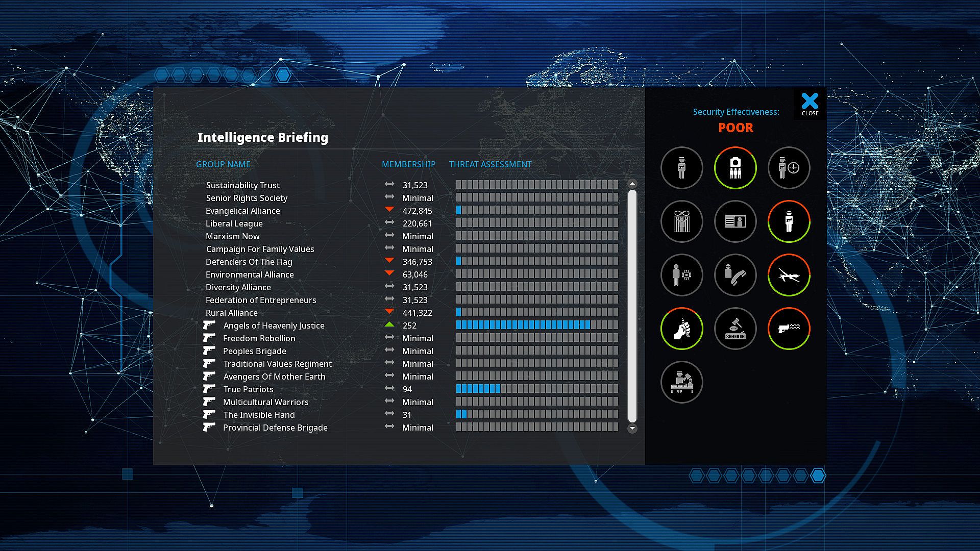
Task: Click the police drones icon
Action: (789, 275)
